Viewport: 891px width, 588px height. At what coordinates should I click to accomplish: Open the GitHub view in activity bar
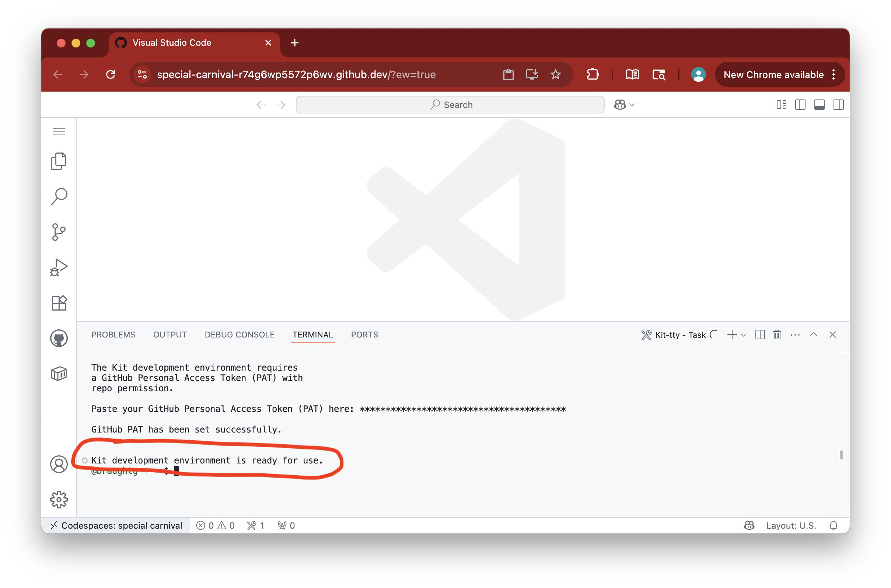point(59,338)
